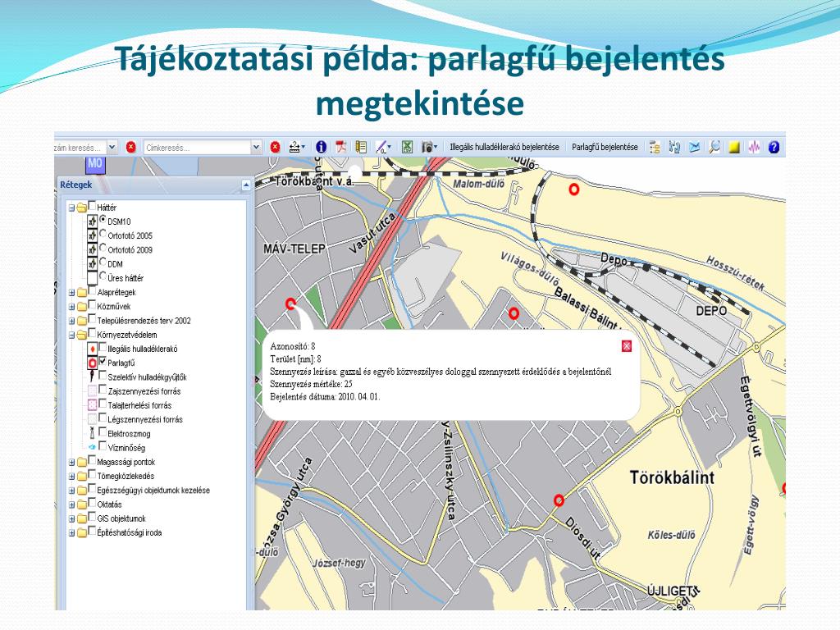This screenshot has width=840, height=630.
Task: Select the DDM background radio
Action: tap(103, 262)
